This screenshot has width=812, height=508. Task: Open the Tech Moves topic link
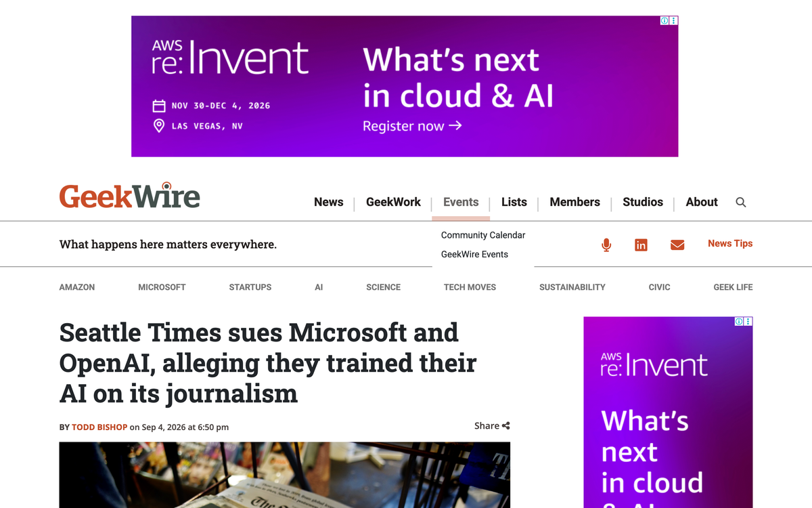click(470, 287)
